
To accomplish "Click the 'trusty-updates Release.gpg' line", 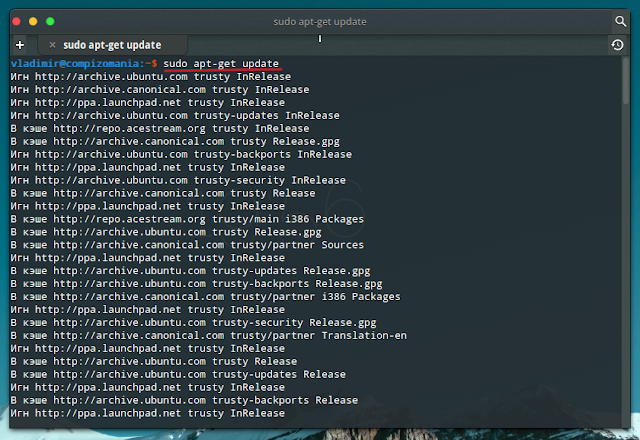I will click(191, 271).
